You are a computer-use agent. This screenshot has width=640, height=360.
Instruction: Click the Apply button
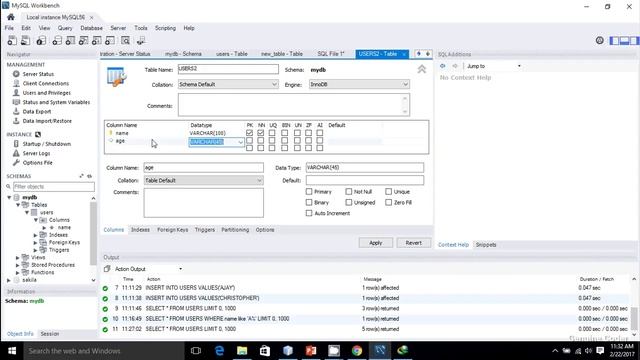(x=376, y=243)
